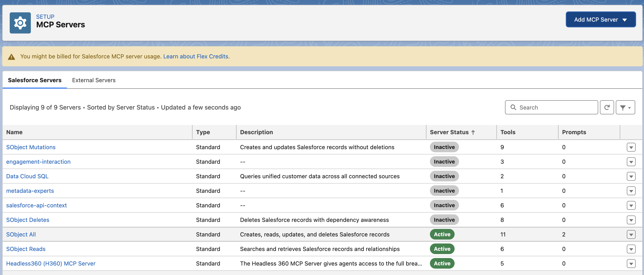Open the salesforce-api-context server
This screenshot has width=644, height=275.
click(37, 205)
